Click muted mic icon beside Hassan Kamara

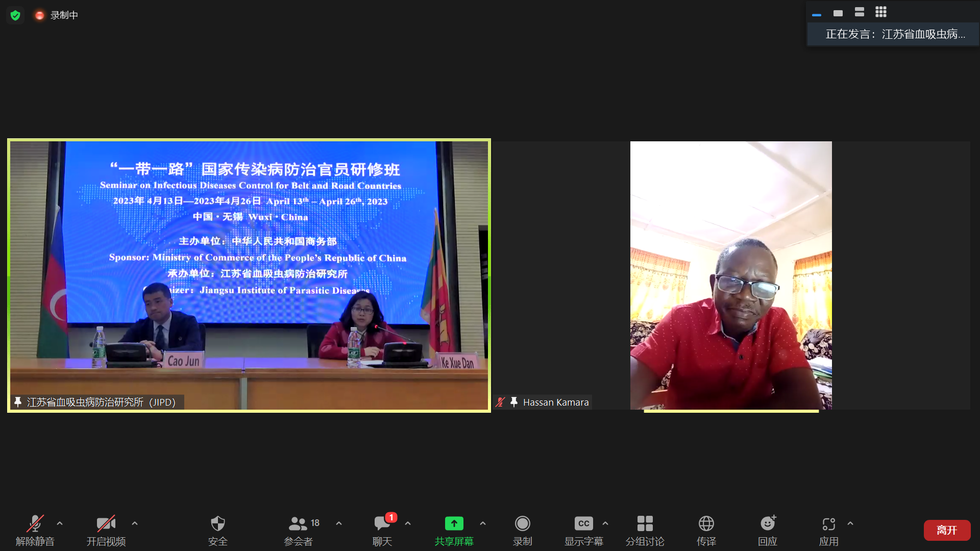pos(500,402)
